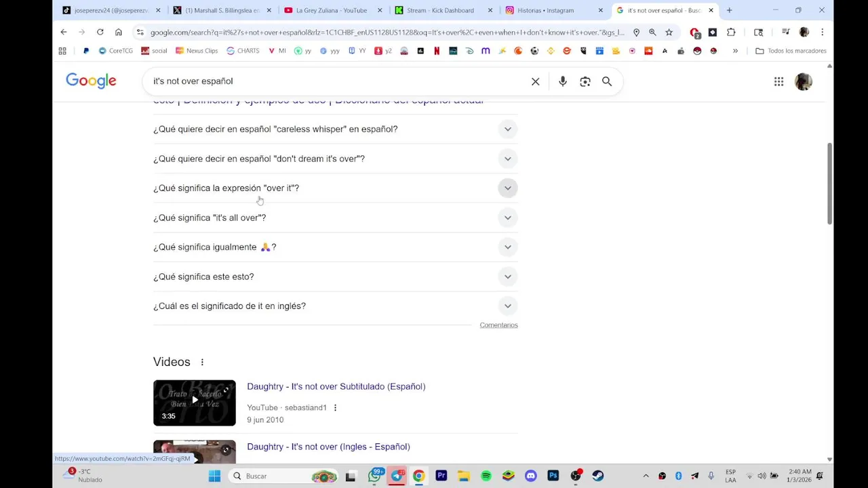Open the Nexus Clips bookmark

click(x=196, y=51)
